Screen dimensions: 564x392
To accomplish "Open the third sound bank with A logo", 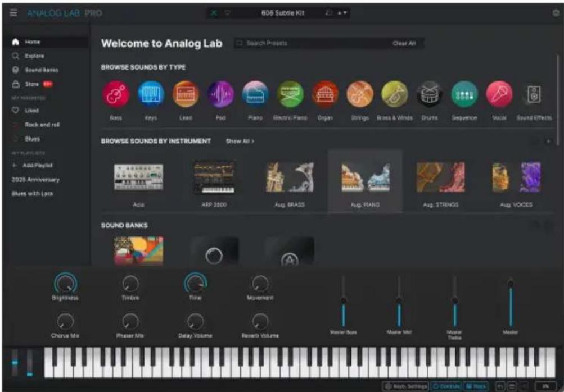I will click(x=290, y=250).
